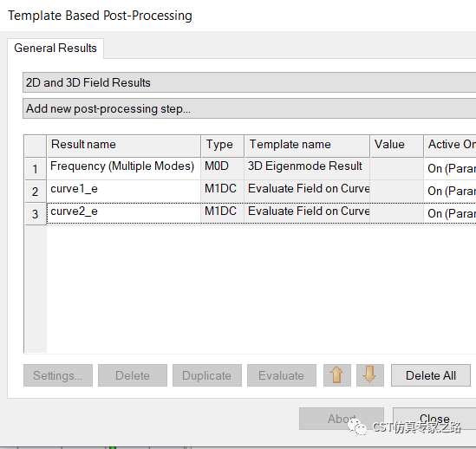Click the Result name column header
Image resolution: width=476 pixels, height=449 pixels.
pos(124,146)
